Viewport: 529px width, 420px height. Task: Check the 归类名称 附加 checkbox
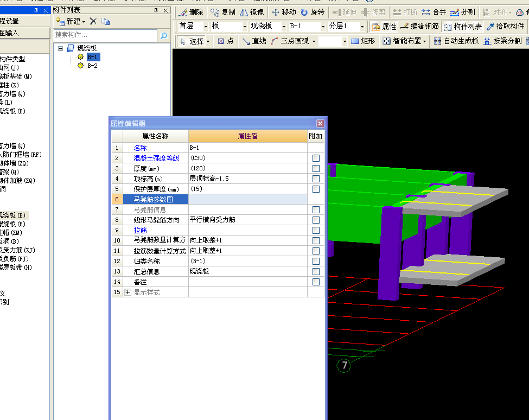coord(316,262)
